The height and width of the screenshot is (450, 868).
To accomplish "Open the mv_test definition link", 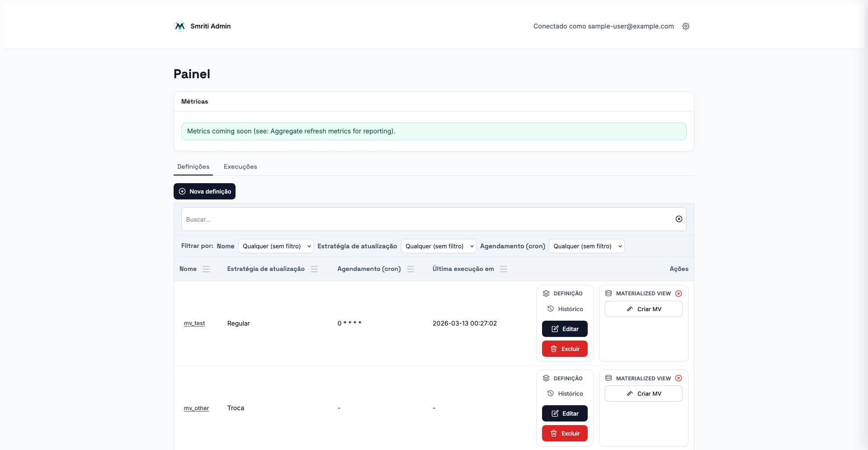I will click(x=194, y=323).
